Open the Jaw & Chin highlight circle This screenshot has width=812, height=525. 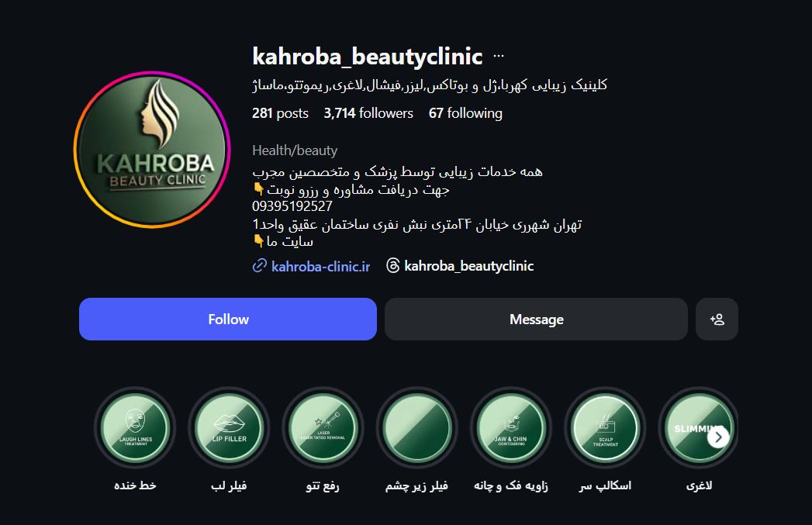click(511, 428)
